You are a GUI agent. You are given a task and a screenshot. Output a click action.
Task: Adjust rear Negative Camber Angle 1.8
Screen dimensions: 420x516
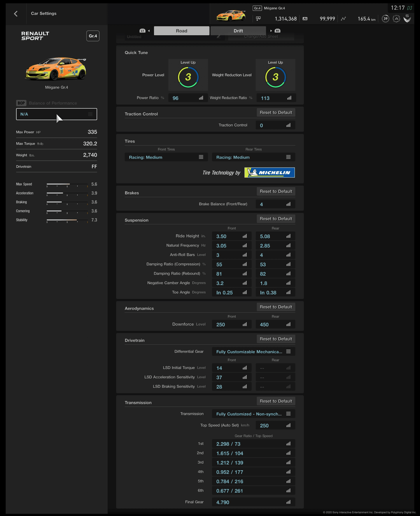(x=275, y=283)
